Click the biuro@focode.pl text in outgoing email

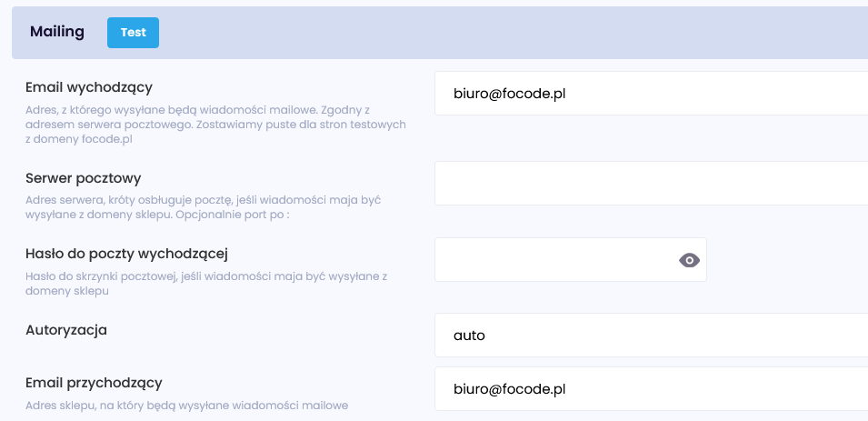(x=509, y=93)
